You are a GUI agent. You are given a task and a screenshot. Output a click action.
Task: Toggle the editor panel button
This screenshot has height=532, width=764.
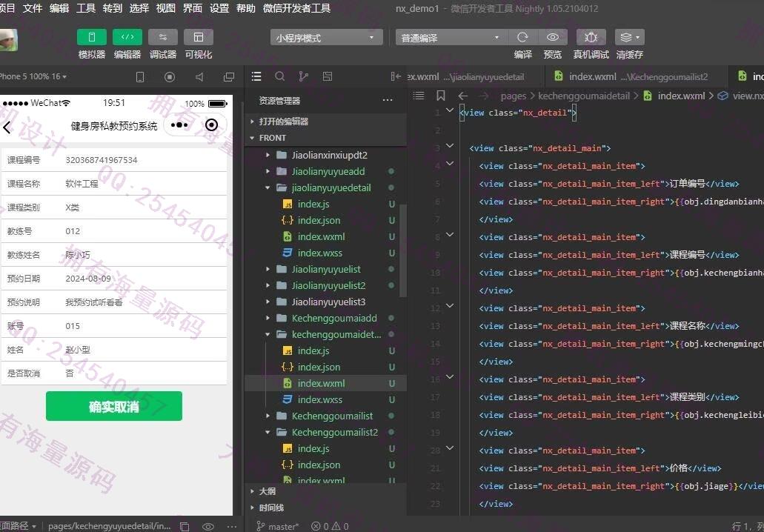[127, 37]
